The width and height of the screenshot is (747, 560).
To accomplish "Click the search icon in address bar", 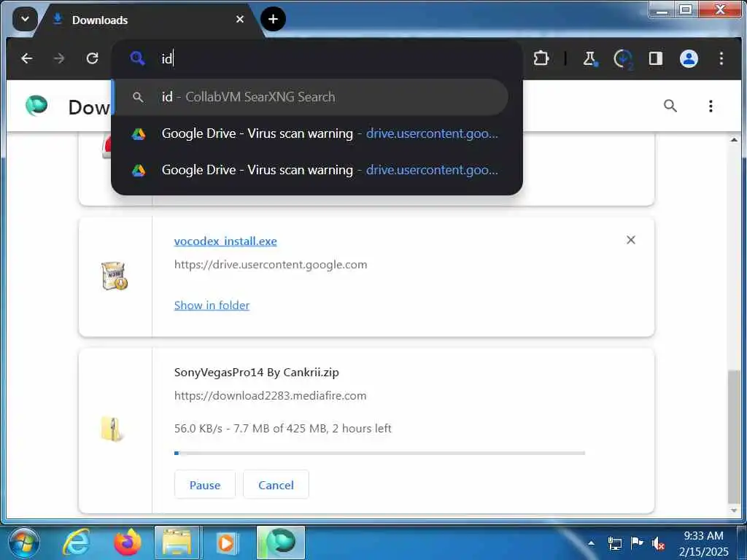I will pos(137,58).
